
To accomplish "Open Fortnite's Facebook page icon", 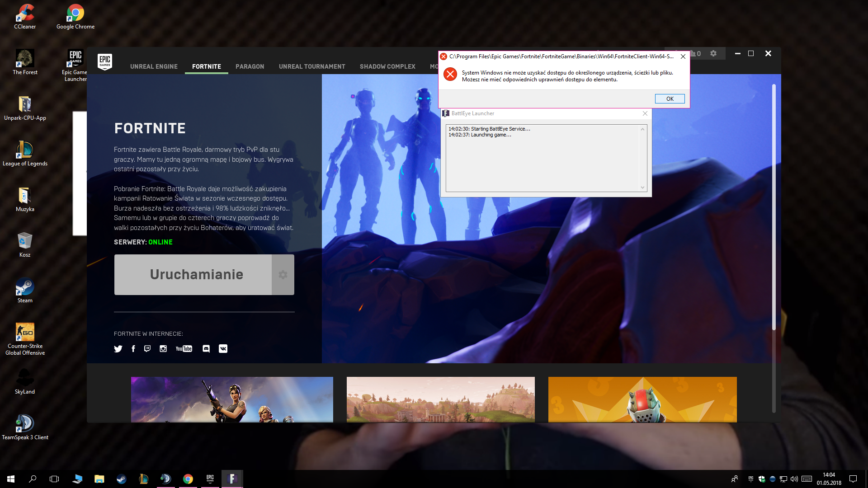I will (133, 349).
